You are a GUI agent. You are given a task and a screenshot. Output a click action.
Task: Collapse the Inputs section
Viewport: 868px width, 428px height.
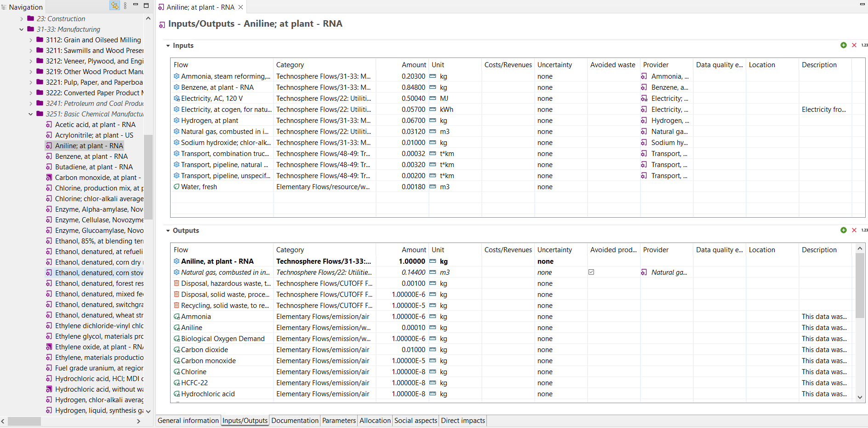[168, 46]
